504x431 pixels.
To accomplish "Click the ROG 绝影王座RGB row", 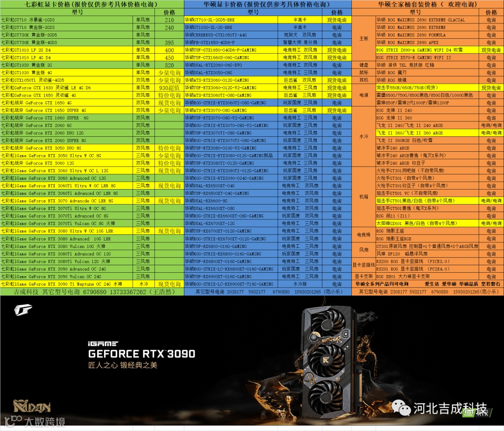I will 440,239.
